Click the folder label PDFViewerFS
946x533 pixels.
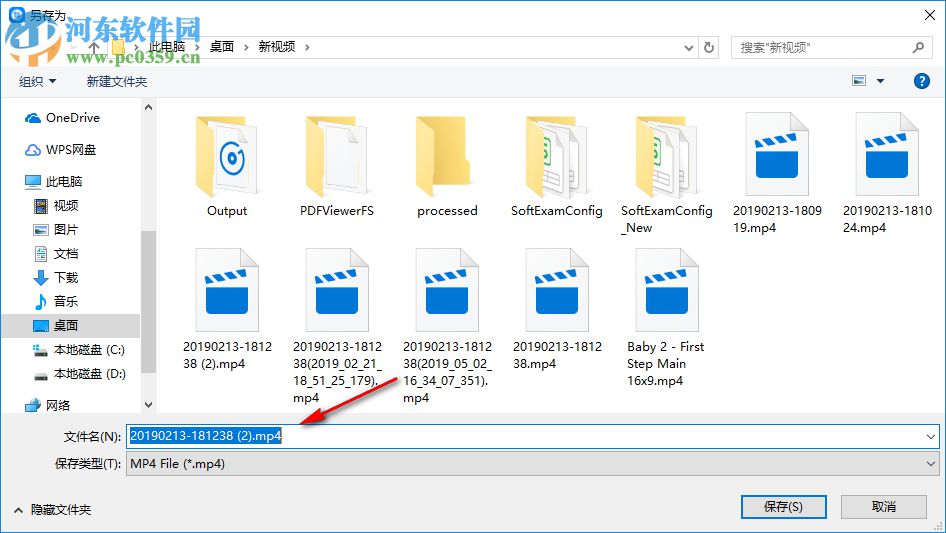click(x=337, y=211)
